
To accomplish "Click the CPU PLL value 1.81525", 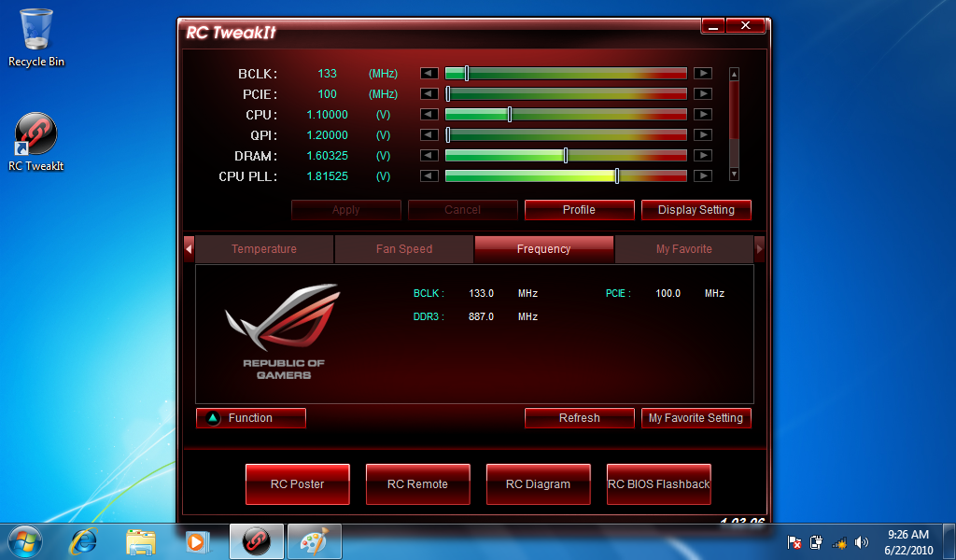I will 327,176.
